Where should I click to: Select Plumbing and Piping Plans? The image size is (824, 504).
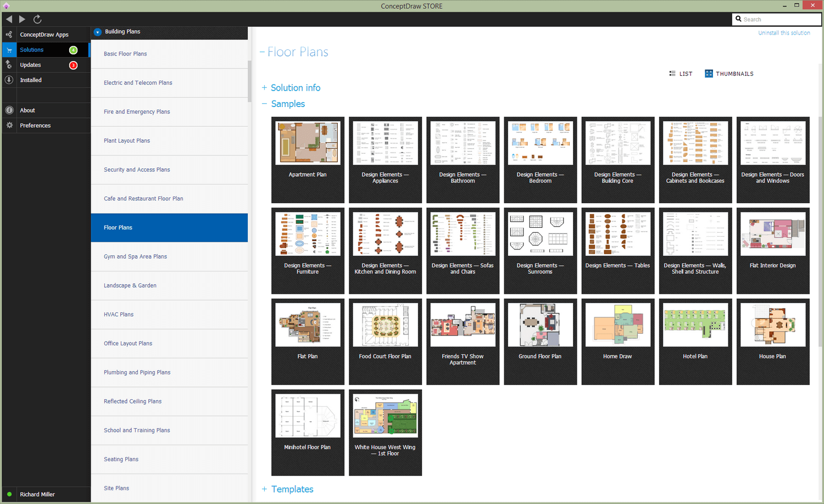(x=169, y=373)
